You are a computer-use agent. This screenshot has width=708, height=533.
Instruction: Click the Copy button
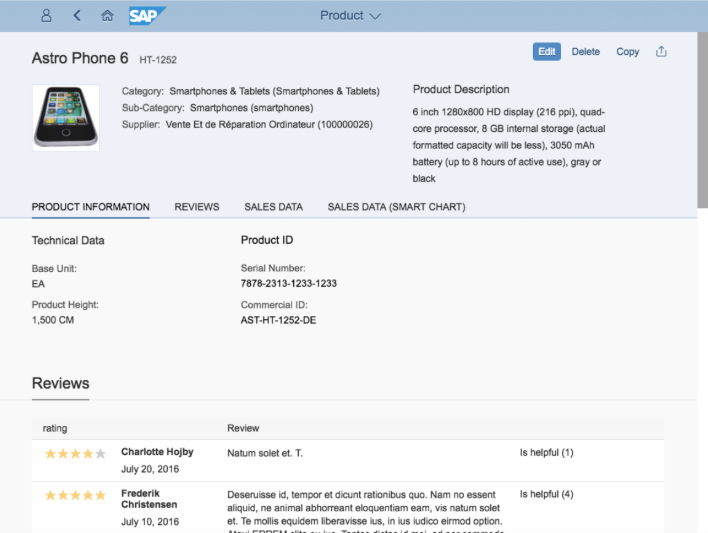(628, 51)
